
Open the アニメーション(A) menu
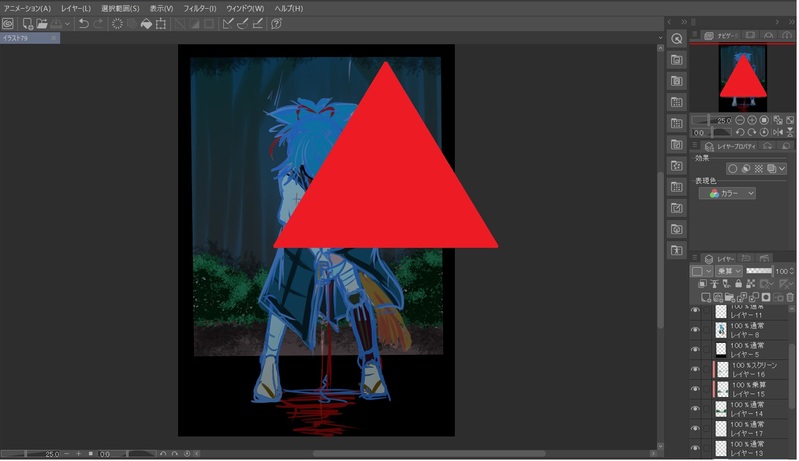27,9
